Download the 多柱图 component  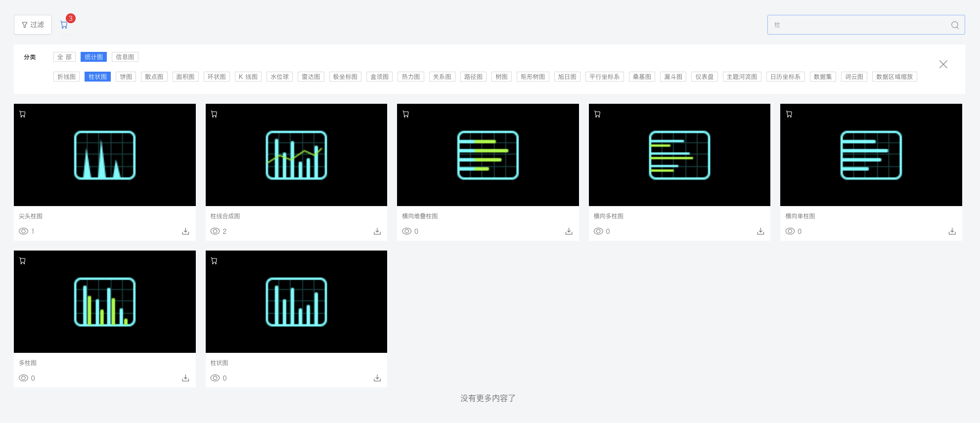pos(185,378)
